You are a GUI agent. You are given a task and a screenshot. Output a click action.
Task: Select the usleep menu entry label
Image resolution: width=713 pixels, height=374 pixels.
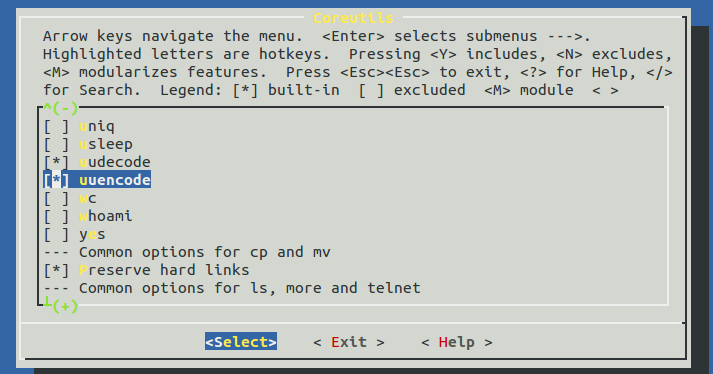106,144
